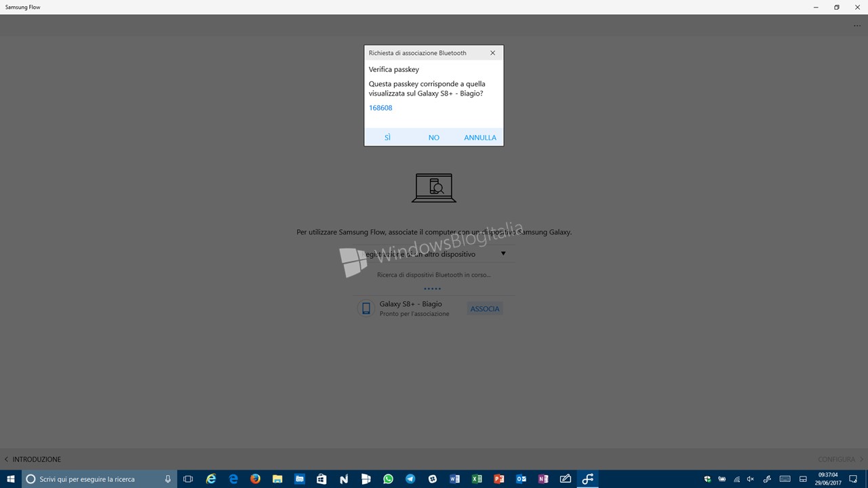This screenshot has height=488, width=868.
Task: Click the Pronto per l'associazione status text
Action: tap(414, 314)
